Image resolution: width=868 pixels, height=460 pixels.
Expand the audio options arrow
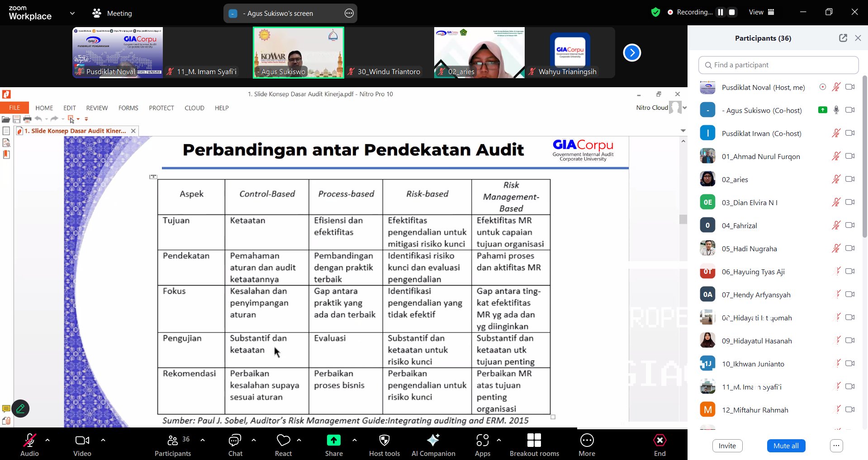pyautogui.click(x=47, y=440)
